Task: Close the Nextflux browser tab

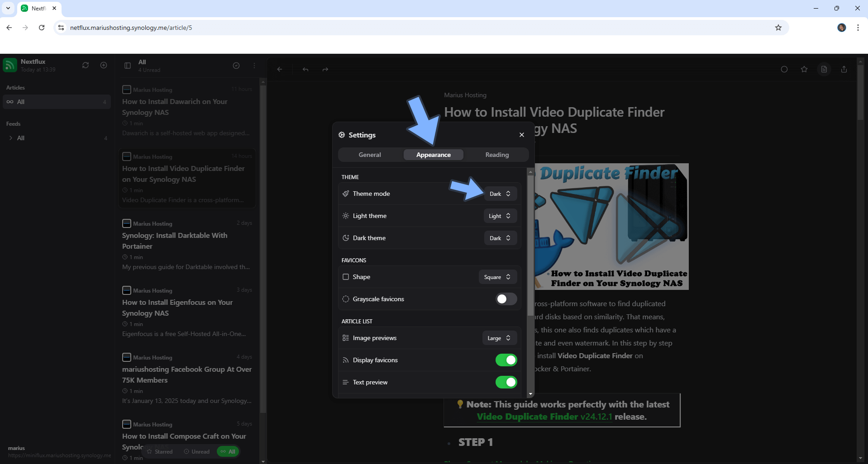Action: click(x=54, y=8)
